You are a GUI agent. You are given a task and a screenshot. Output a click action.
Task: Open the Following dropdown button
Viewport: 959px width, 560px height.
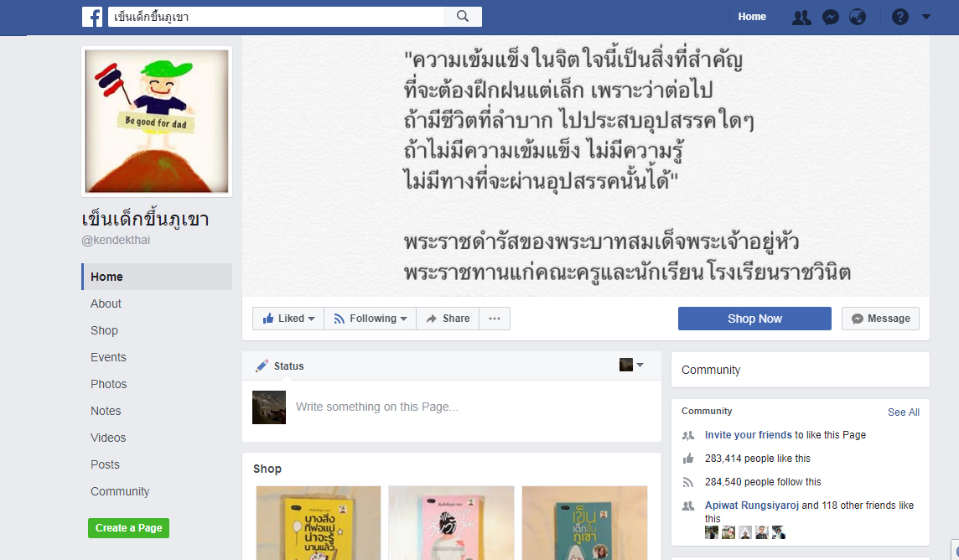(x=370, y=319)
